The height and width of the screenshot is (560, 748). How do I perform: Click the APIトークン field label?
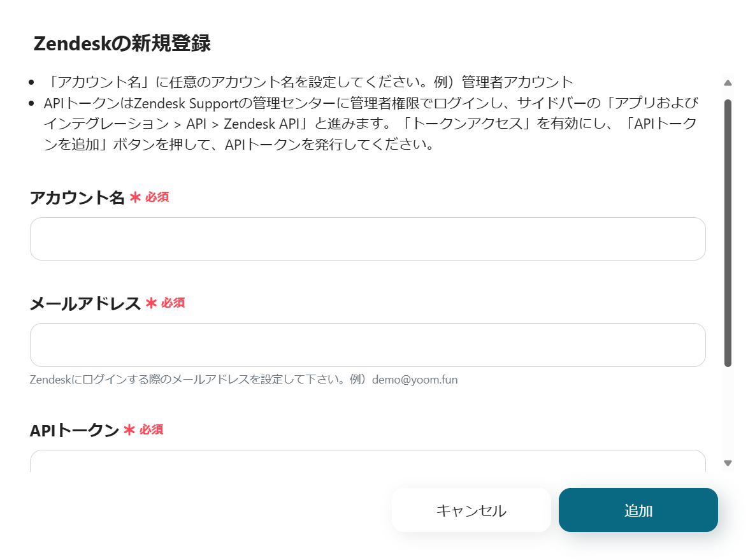point(75,431)
